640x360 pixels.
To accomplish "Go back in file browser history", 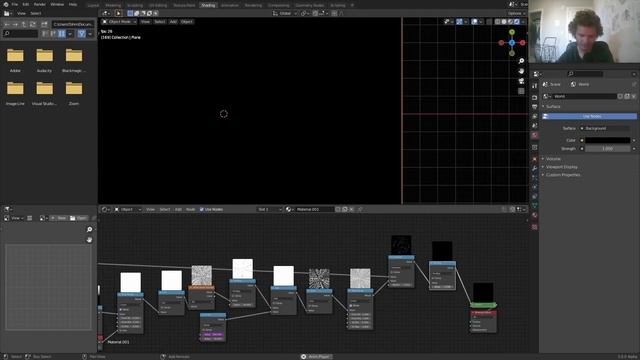I will click(7, 24).
